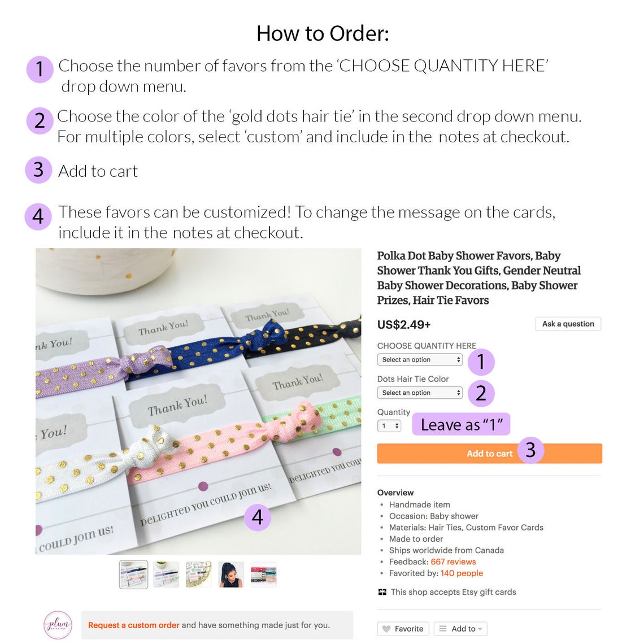Select the last thumbnail of hair tie colors
The image size is (644, 644).
pos(264,574)
